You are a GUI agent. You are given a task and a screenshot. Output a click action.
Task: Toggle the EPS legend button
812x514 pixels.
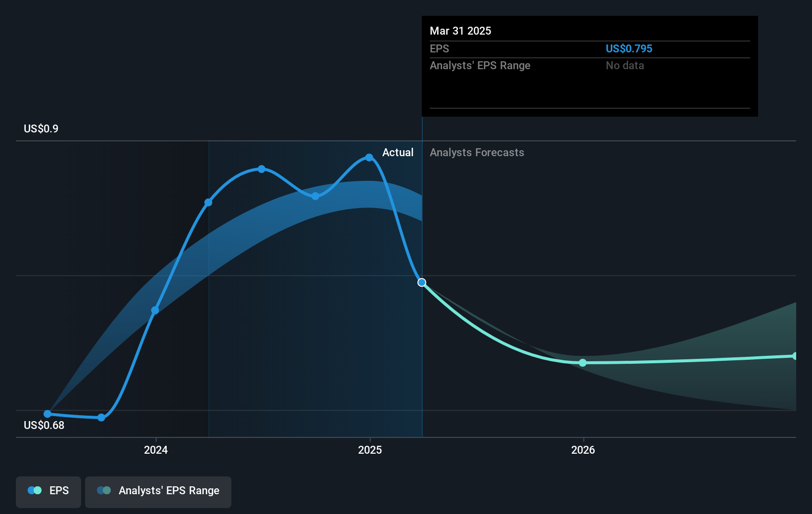[48, 492]
